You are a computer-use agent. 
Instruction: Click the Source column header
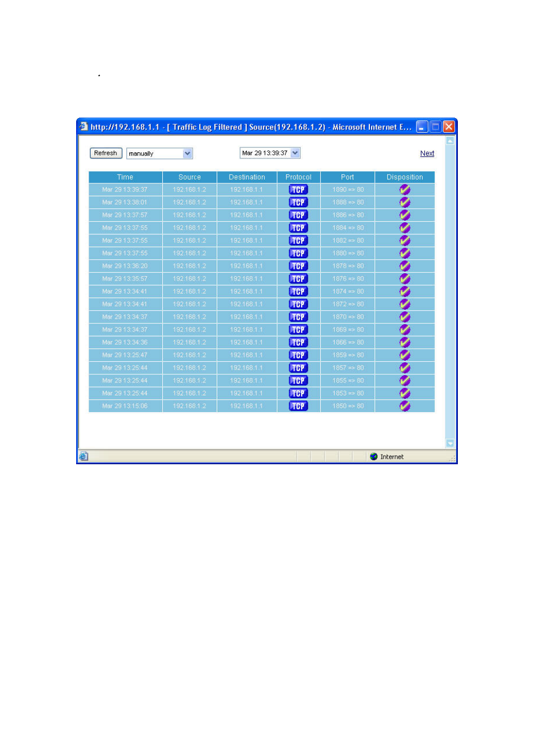190,177
